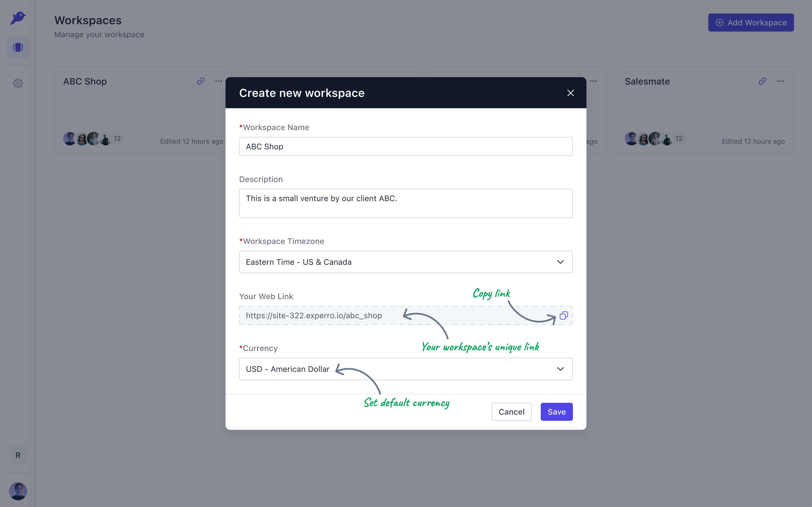Close the Create new workspace dialog
812x507 pixels.
pyautogui.click(x=570, y=93)
